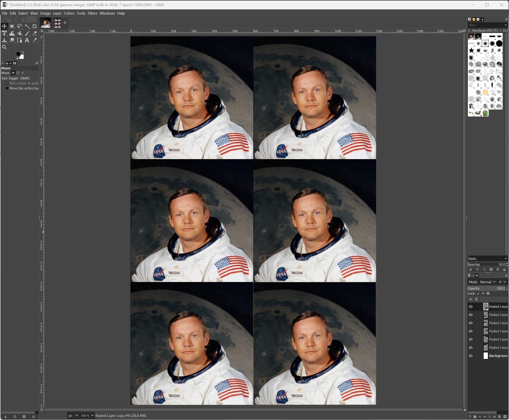This screenshot has height=420, width=509.
Task: Switch to the Channels tab in dock
Action: 473,275
